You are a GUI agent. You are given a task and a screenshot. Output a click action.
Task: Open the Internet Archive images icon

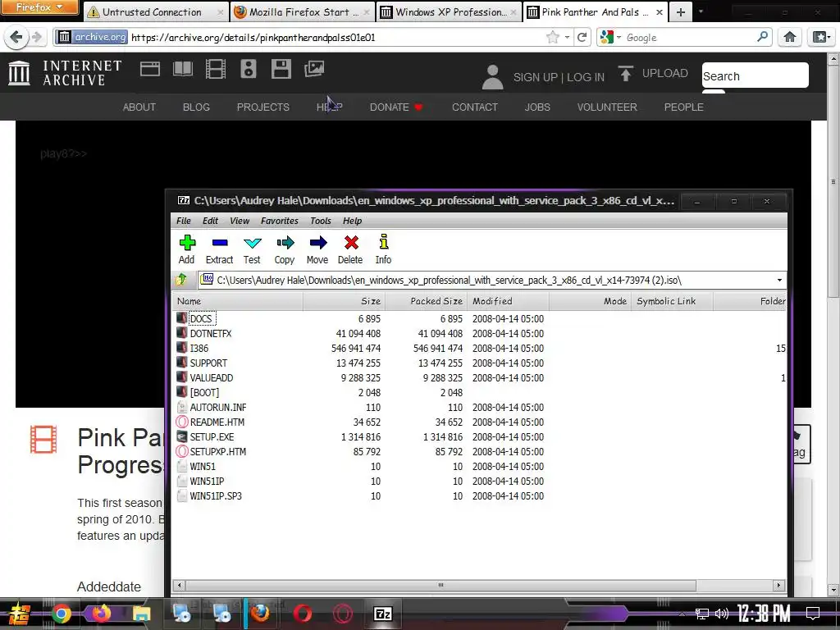coord(314,69)
